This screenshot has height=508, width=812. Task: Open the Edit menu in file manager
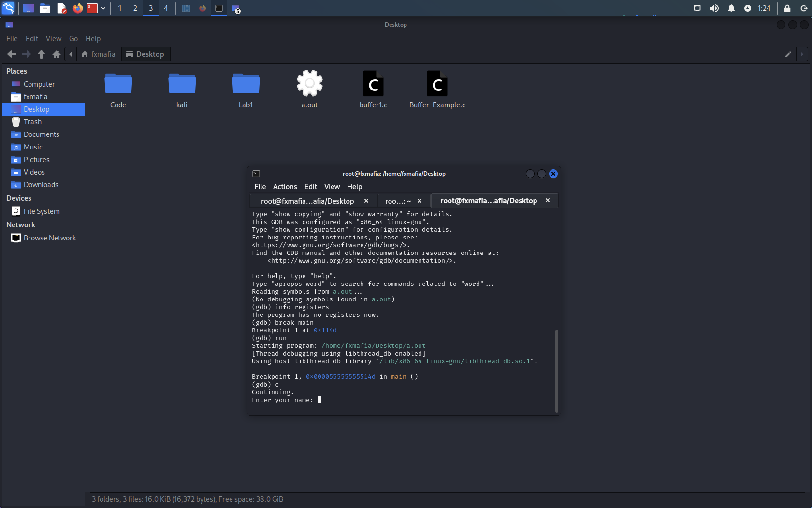(32, 38)
